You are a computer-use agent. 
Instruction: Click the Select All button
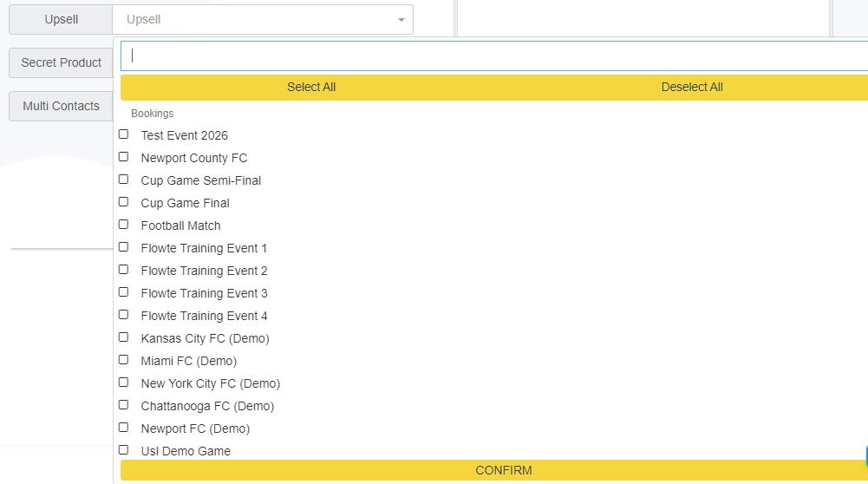[311, 87]
